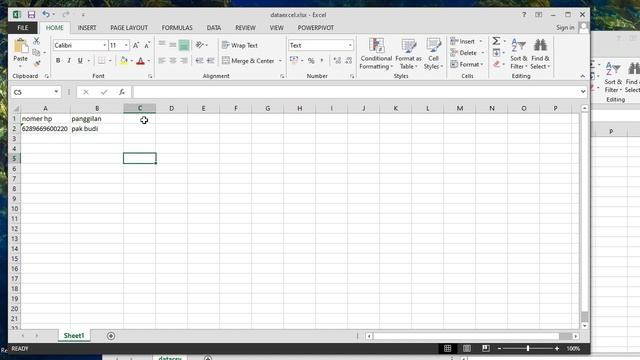Apply Percent Style format

311,61
